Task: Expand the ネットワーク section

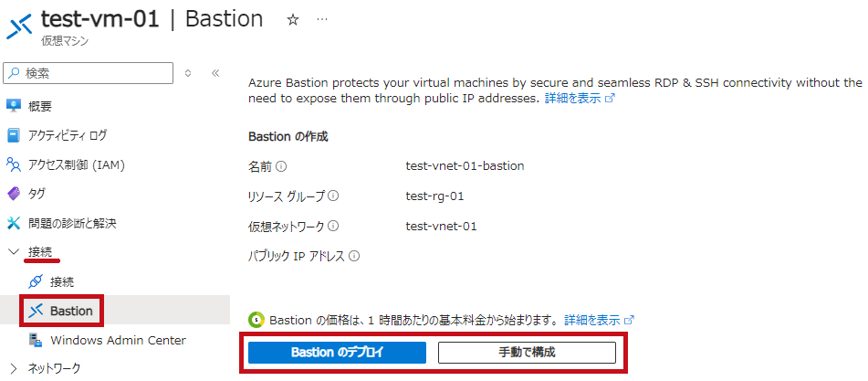Action: click(x=14, y=367)
